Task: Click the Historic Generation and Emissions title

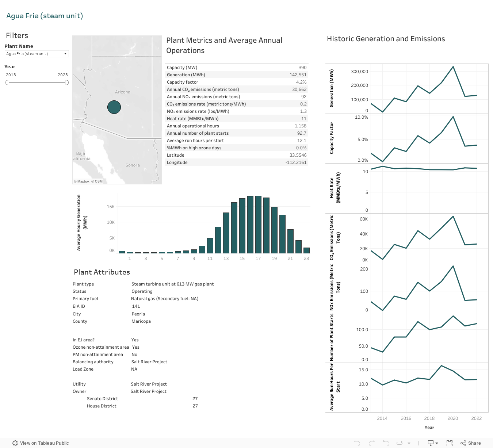Action: (386, 39)
